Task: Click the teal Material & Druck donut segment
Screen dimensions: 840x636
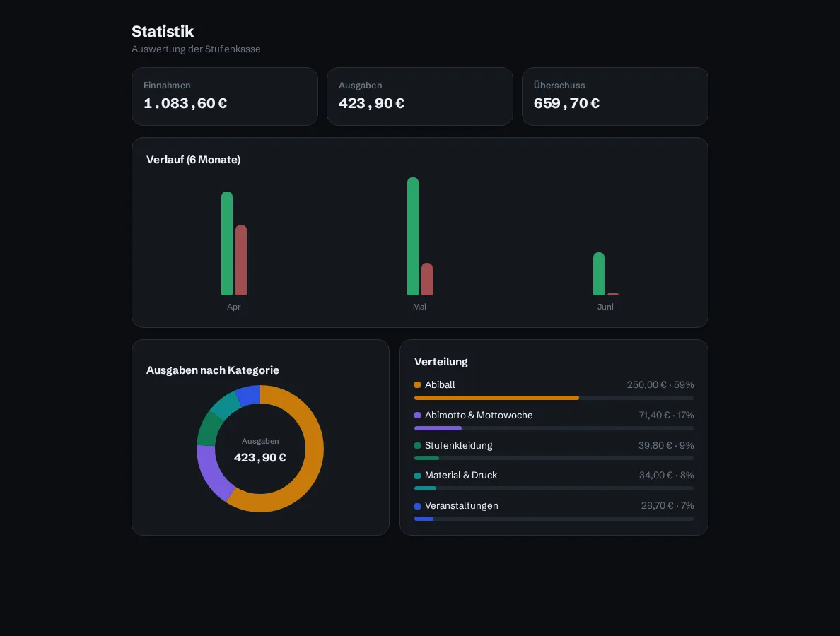Action: point(226,404)
